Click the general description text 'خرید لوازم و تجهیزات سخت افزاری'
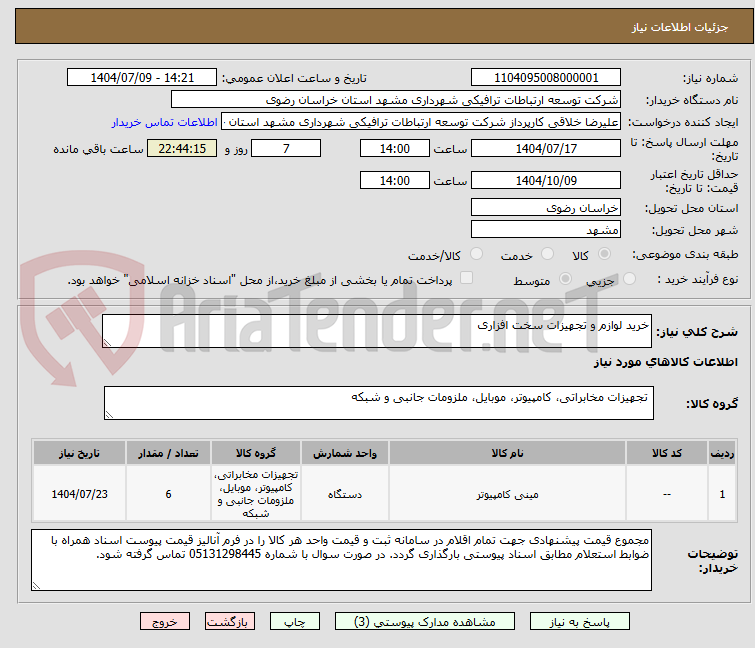Image resolution: width=755 pixels, height=648 pixels. coord(563,326)
